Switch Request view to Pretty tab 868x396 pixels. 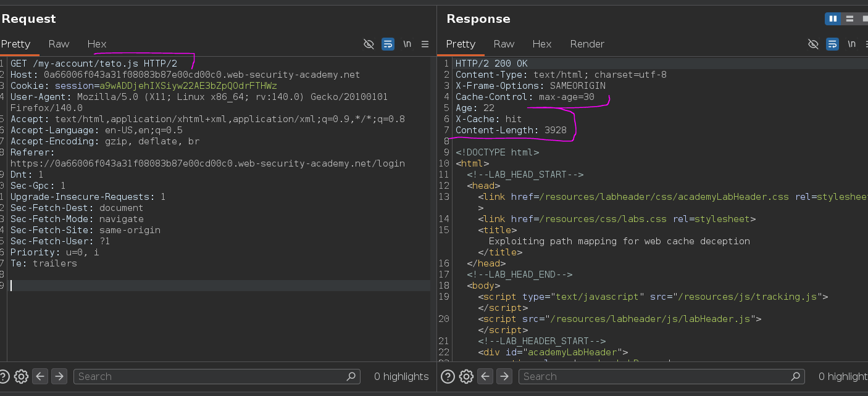pyautogui.click(x=15, y=44)
